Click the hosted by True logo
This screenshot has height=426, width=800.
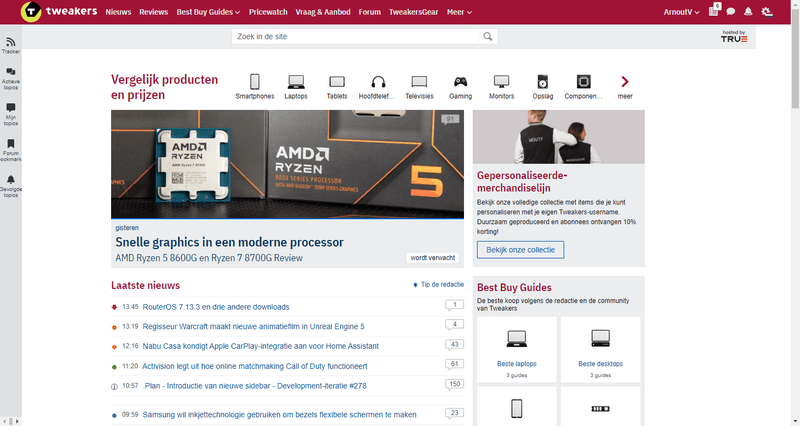point(734,36)
